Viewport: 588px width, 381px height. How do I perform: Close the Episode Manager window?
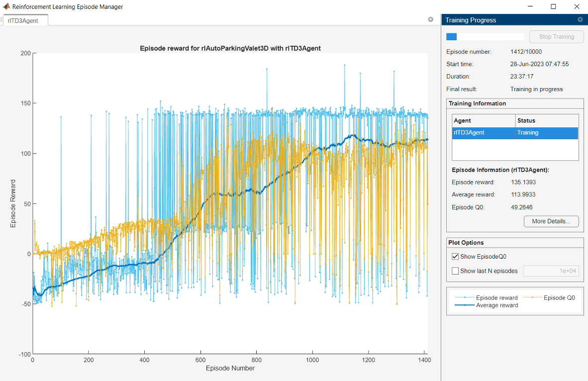tap(576, 7)
